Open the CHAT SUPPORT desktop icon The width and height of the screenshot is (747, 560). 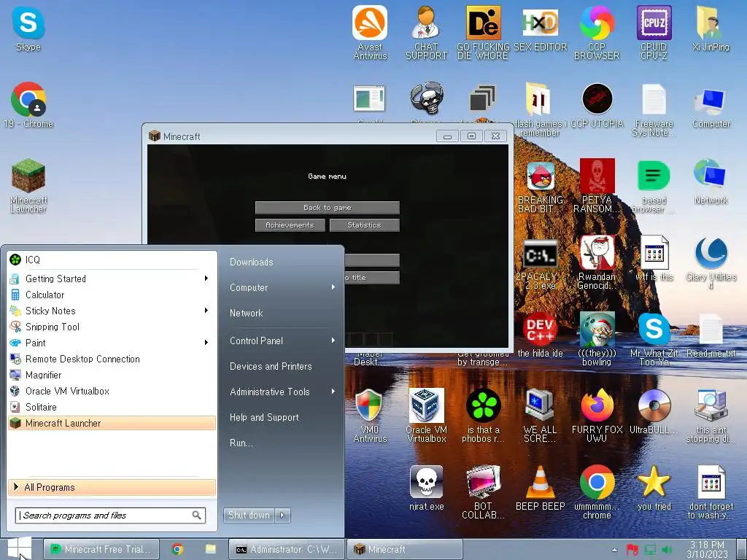tap(426, 32)
